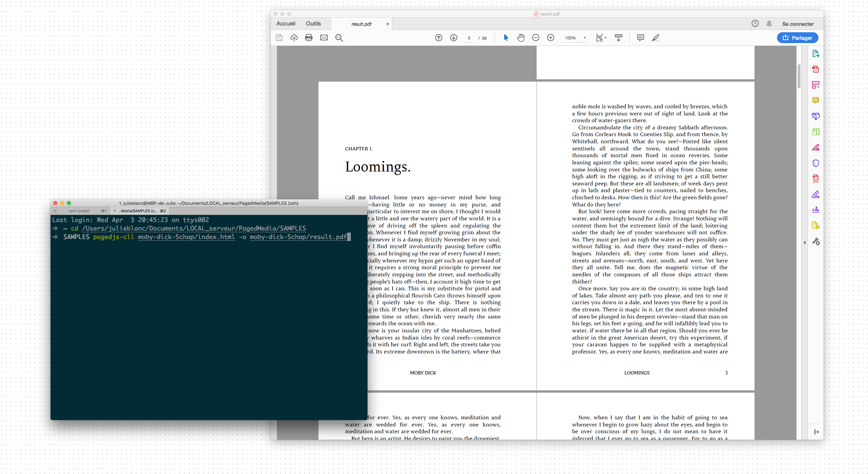
Task: Expand the right tools pane arrow
Action: [805, 242]
